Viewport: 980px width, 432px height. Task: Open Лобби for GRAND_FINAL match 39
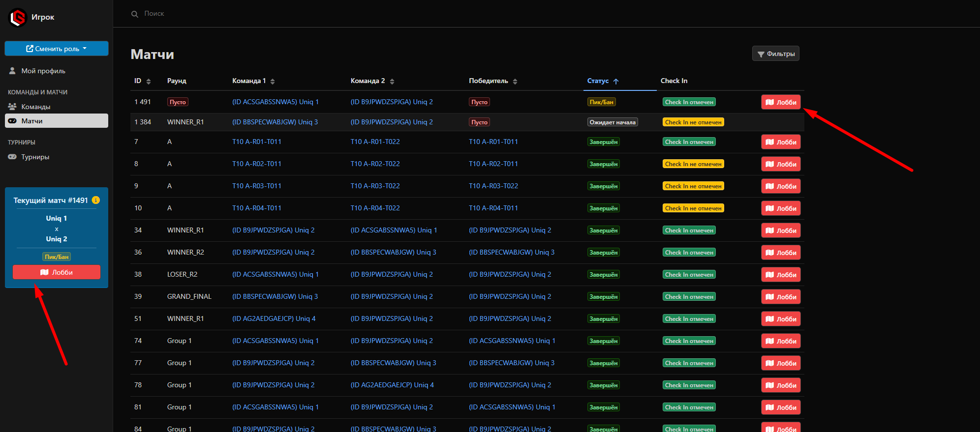click(x=781, y=297)
